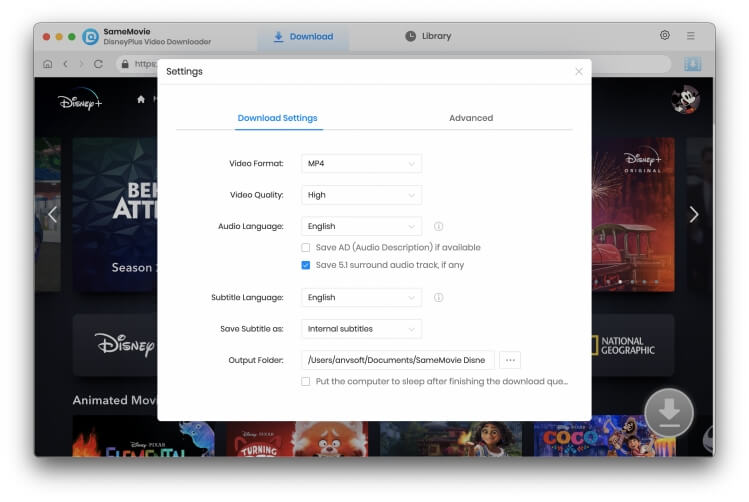
Task: Browse output folder with ellipsis button
Action: pyautogui.click(x=510, y=360)
